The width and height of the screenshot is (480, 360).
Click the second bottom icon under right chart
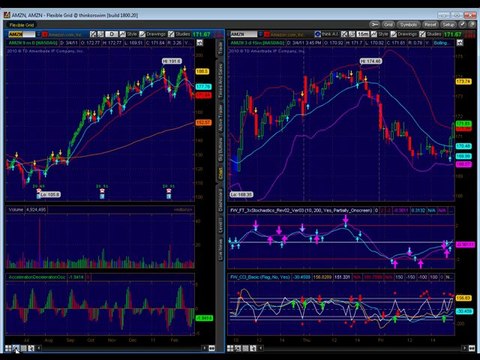coord(238,348)
